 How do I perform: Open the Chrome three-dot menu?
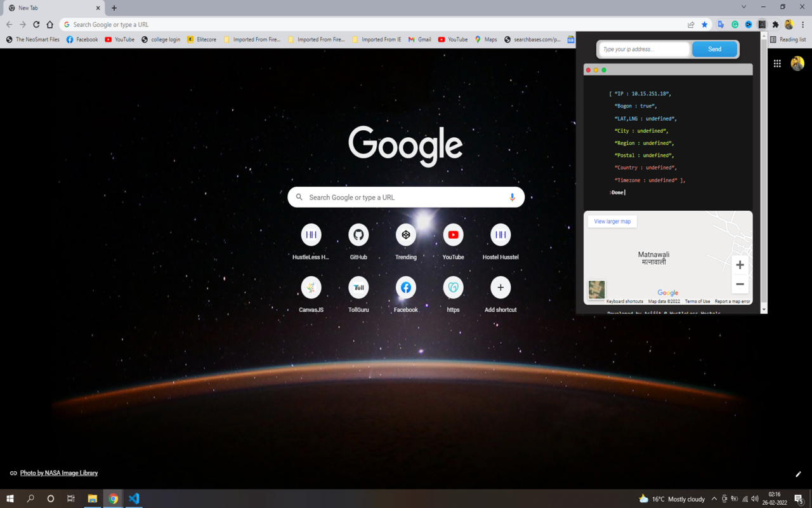click(x=802, y=25)
